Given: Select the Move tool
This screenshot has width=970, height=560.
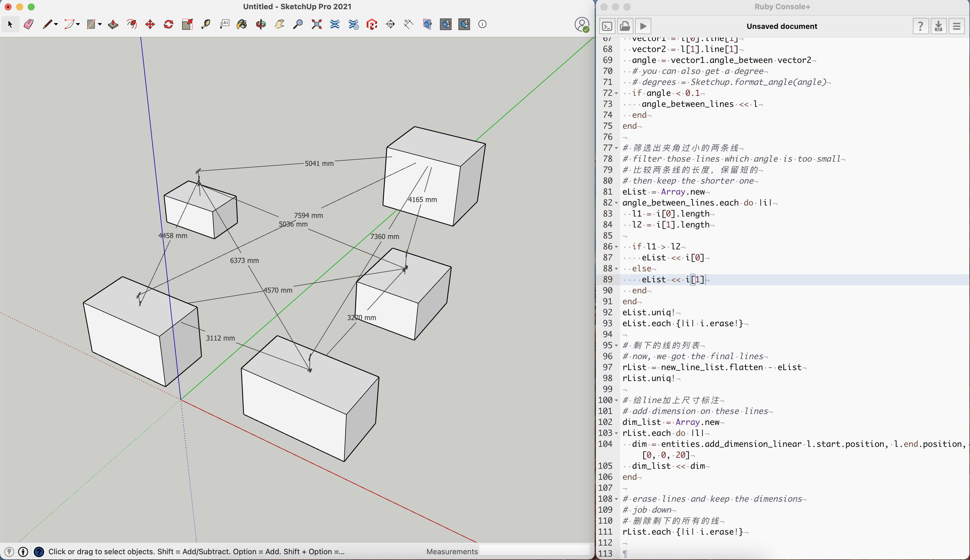Looking at the screenshot, I should click(x=150, y=24).
